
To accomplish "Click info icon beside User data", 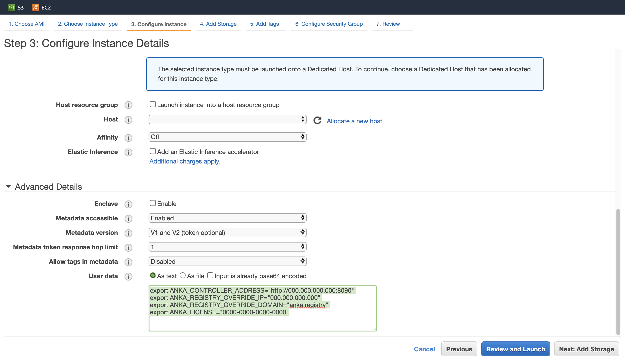I will coord(128,276).
